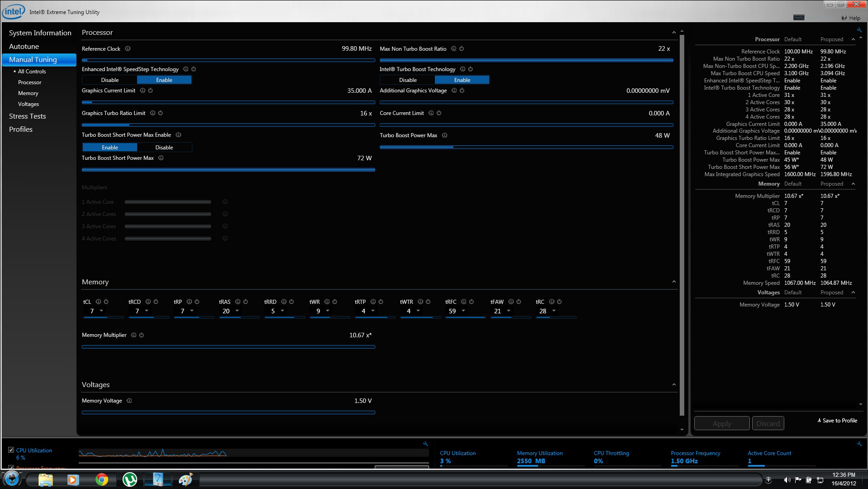This screenshot has height=489, width=868.
Task: Select the Manual Tuning section
Action: coord(39,59)
